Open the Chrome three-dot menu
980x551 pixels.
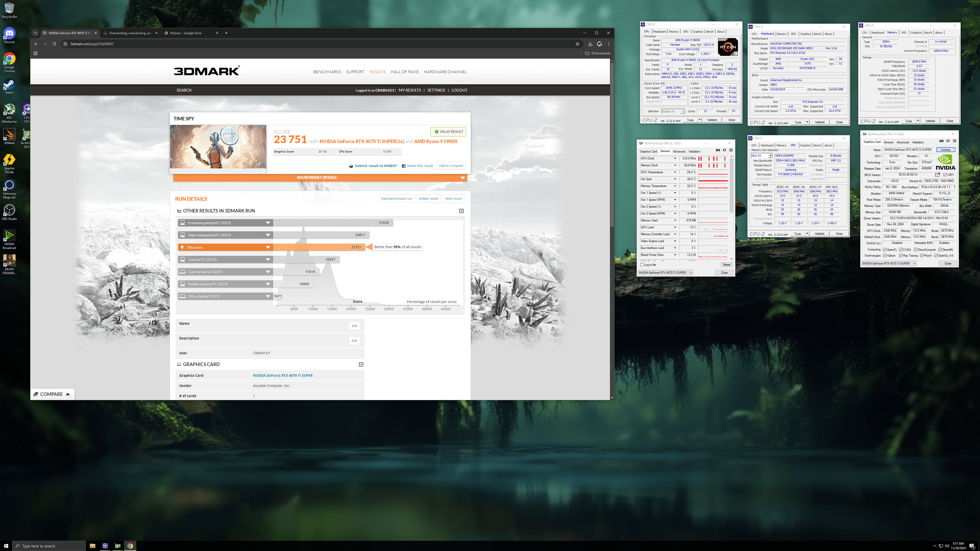click(608, 44)
